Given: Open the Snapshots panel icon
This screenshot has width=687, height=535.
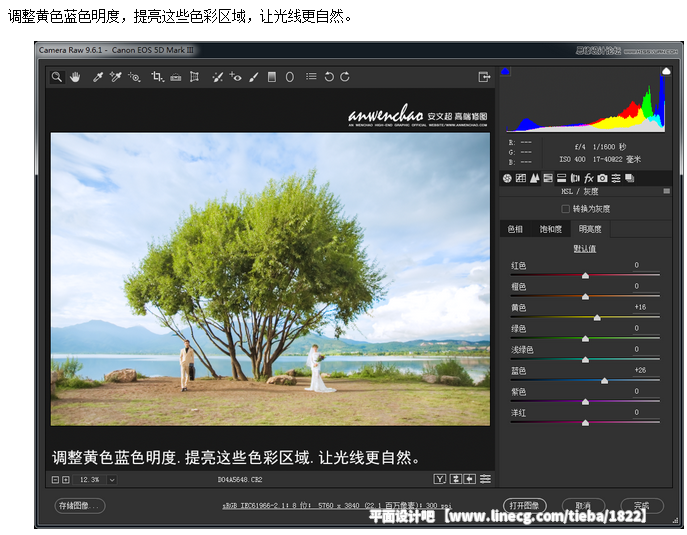Looking at the screenshot, I should [630, 178].
